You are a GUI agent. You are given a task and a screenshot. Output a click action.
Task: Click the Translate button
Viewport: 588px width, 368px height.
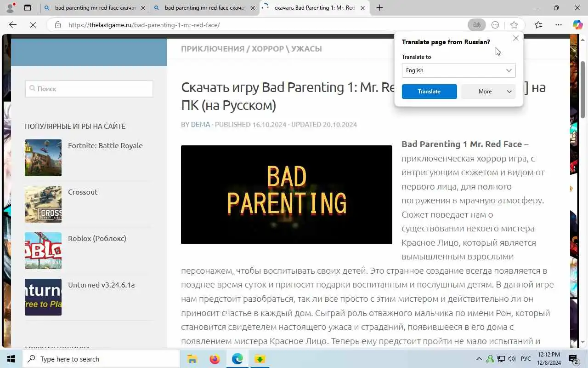[x=429, y=92]
